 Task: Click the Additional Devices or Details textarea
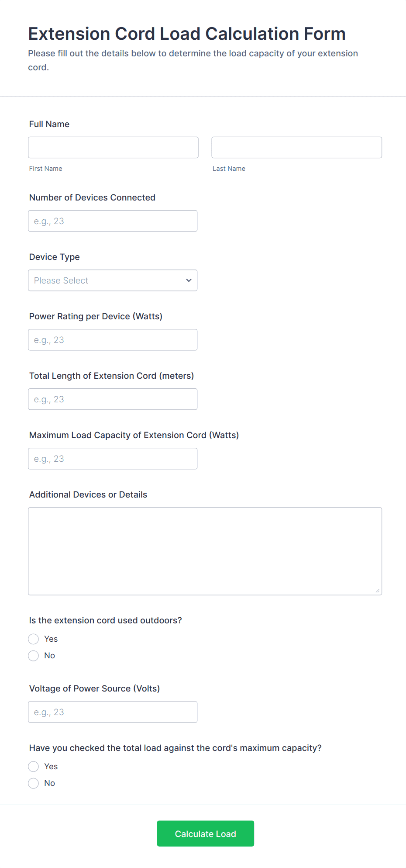pyautogui.click(x=205, y=551)
